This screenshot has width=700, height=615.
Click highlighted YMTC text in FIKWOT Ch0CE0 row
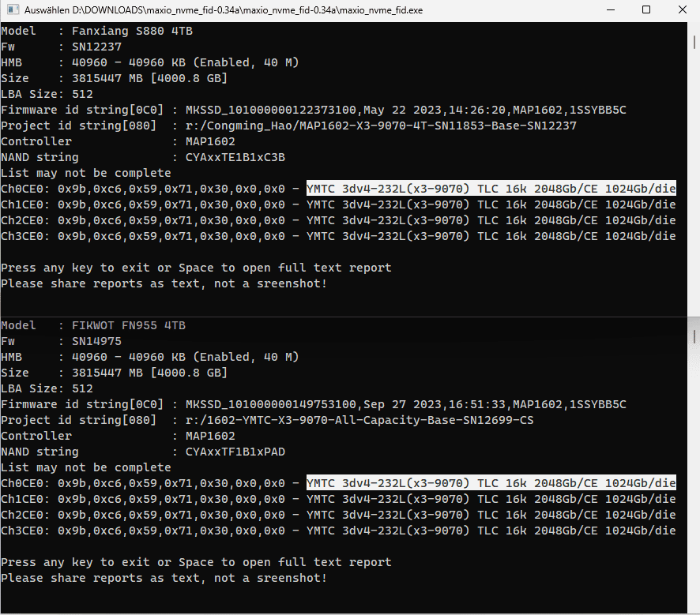491,483
